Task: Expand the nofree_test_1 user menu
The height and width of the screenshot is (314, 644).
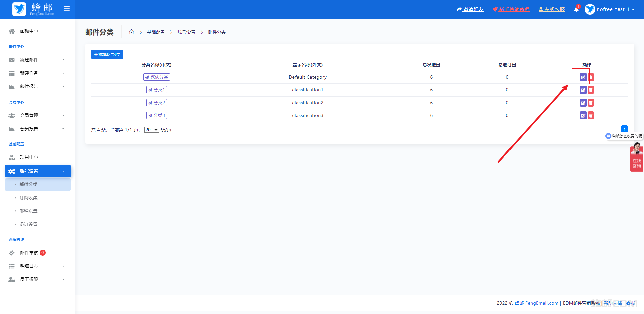Action: [x=610, y=9]
